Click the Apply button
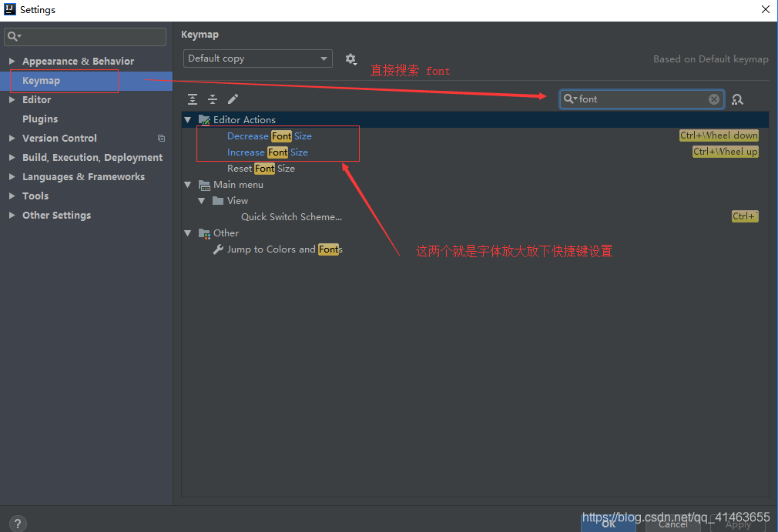Image resolution: width=778 pixels, height=532 pixels. click(x=738, y=524)
